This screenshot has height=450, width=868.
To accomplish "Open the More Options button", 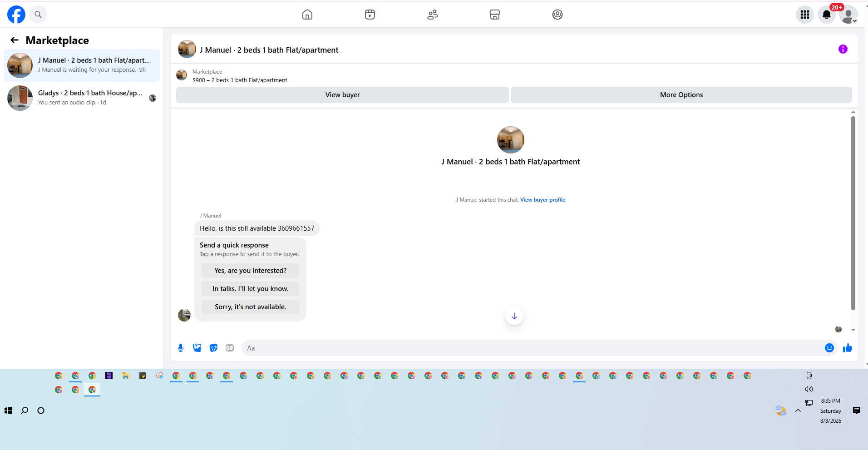I will (x=681, y=95).
